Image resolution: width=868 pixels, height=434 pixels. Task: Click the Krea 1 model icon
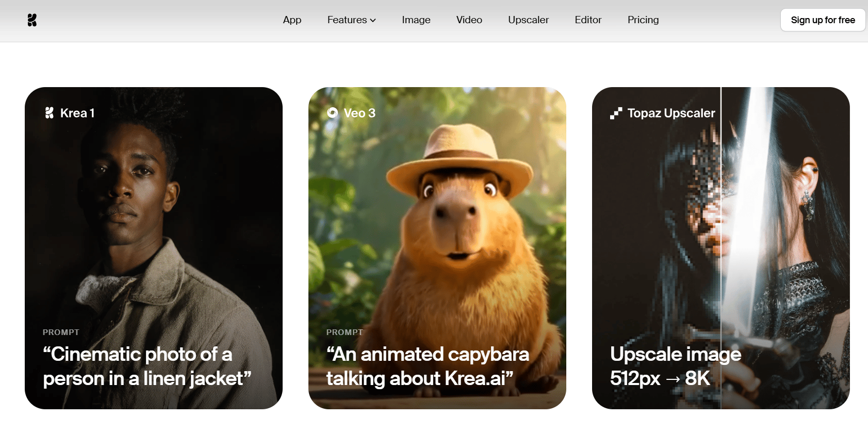coord(50,113)
